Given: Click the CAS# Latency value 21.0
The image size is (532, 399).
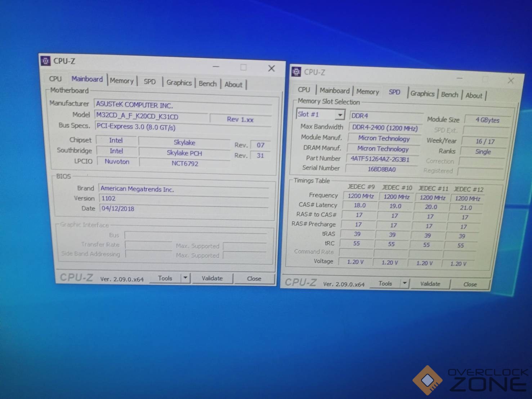Looking at the screenshot, I should tap(466, 208).
